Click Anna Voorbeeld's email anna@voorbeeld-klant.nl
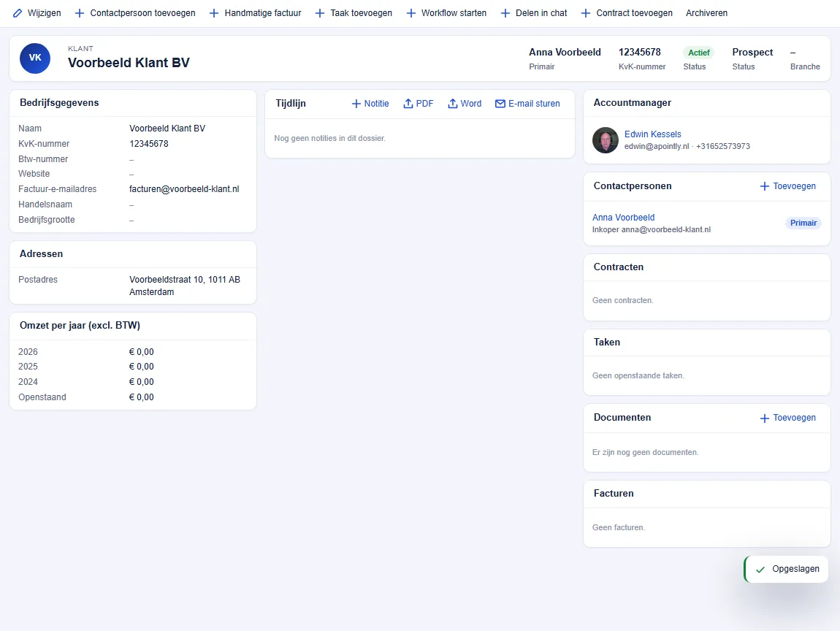The image size is (840, 631). click(666, 229)
